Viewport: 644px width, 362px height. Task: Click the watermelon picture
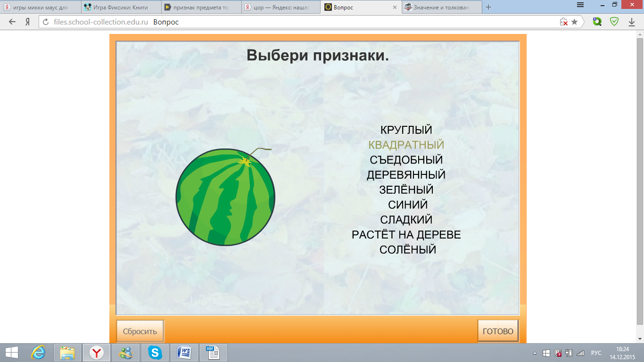point(225,197)
